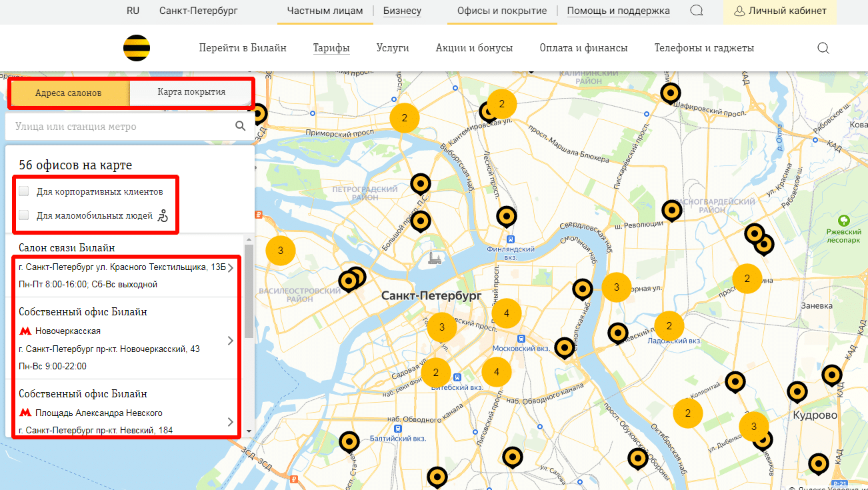Enable Для корпоративных клиентов checkbox
Viewport: 868px width, 490px height.
pyautogui.click(x=24, y=191)
